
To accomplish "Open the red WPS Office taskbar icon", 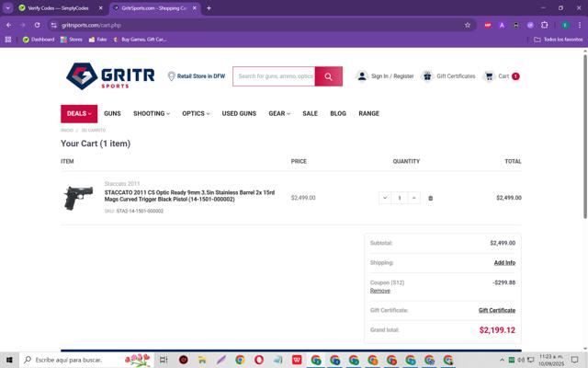I will coord(297,360).
